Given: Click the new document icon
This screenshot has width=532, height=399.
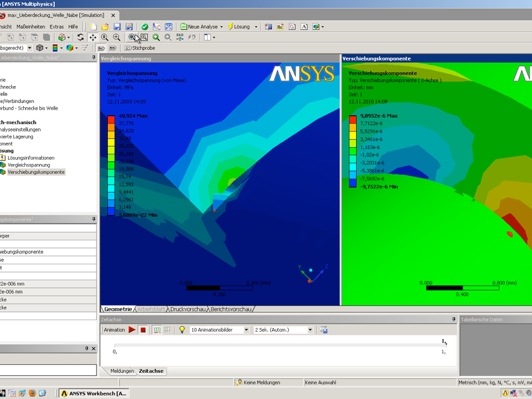Looking at the screenshot, I should [x=94, y=27].
